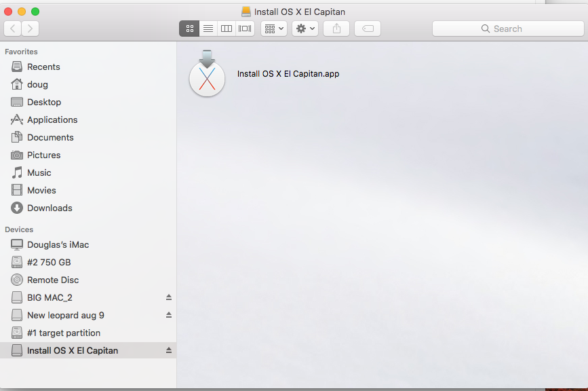Select the Install OS X El Capitan.app label
The height and width of the screenshot is (391, 588).
tap(288, 74)
